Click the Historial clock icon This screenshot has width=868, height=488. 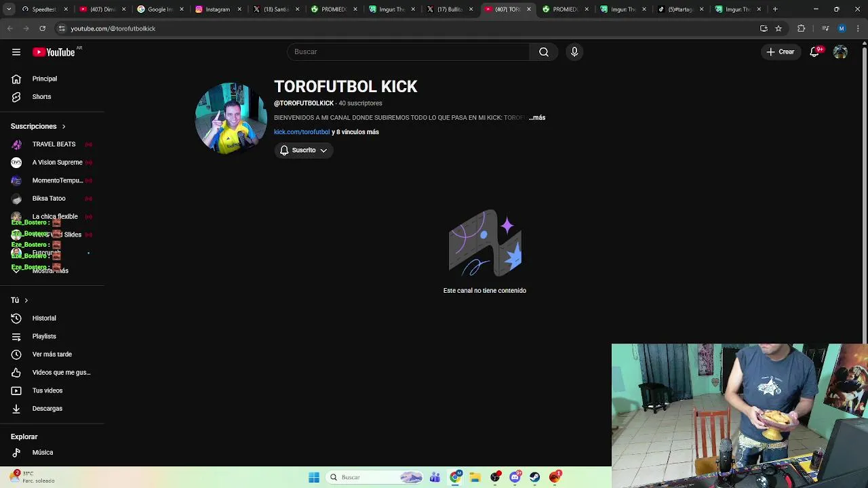16,319
